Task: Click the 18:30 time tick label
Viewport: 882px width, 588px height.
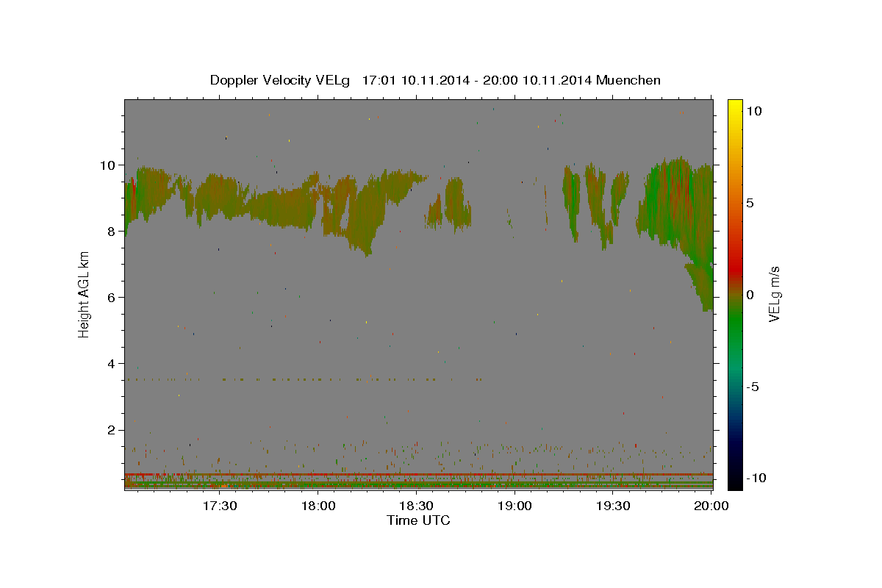Action: (x=417, y=506)
